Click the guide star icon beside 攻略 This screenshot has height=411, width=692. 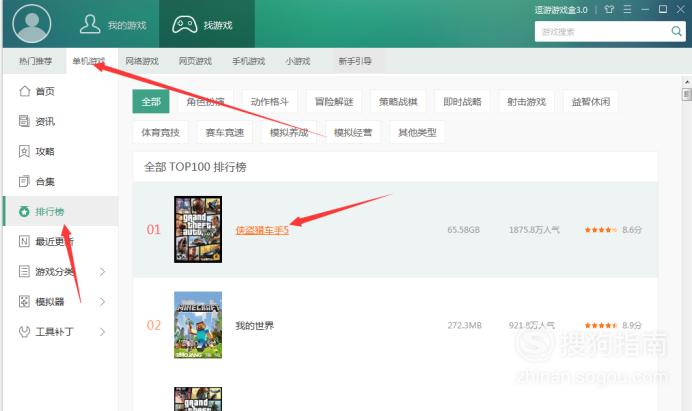point(24,151)
